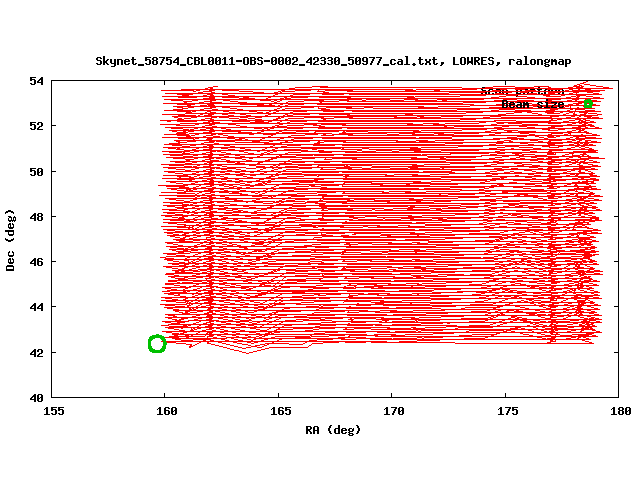This screenshot has width=640, height=480.
Task: Click the y-axis tick label 54
Action: (36, 81)
